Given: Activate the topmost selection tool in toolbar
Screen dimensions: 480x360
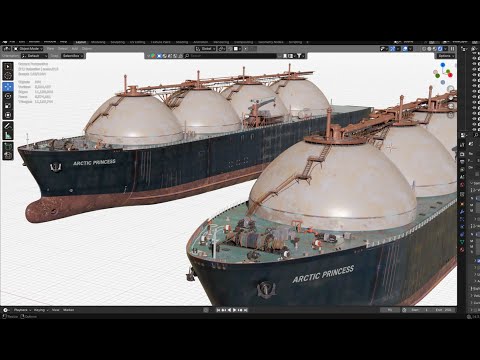Looking at the screenshot, I should [8, 66].
